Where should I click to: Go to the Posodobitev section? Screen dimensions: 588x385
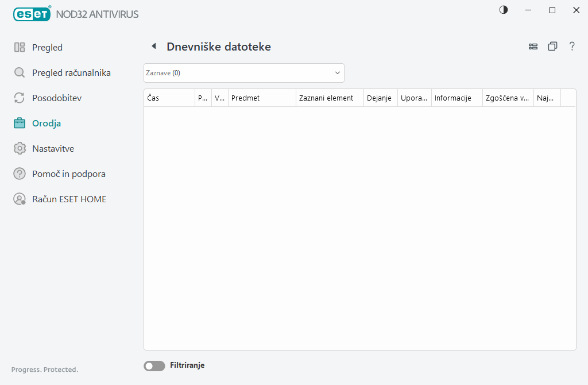pos(57,98)
